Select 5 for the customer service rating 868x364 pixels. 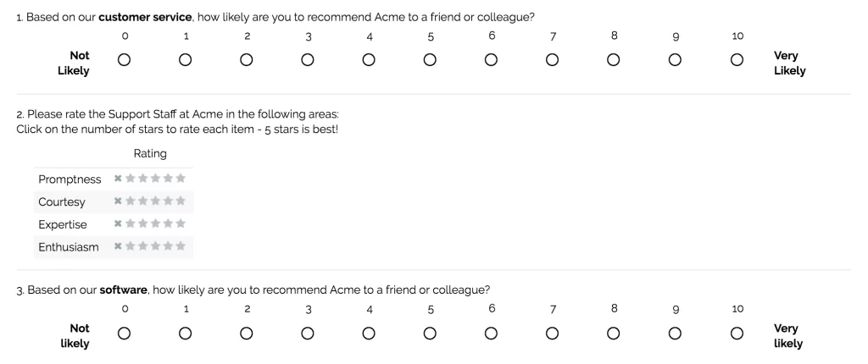click(430, 60)
